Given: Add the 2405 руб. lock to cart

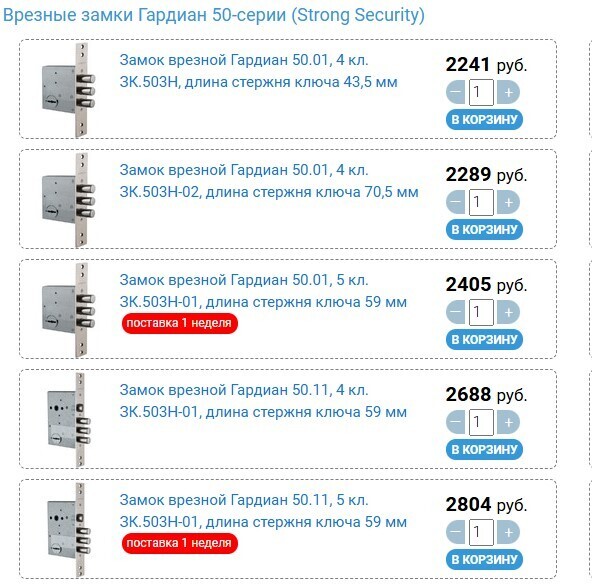Looking at the screenshot, I should point(484,340).
